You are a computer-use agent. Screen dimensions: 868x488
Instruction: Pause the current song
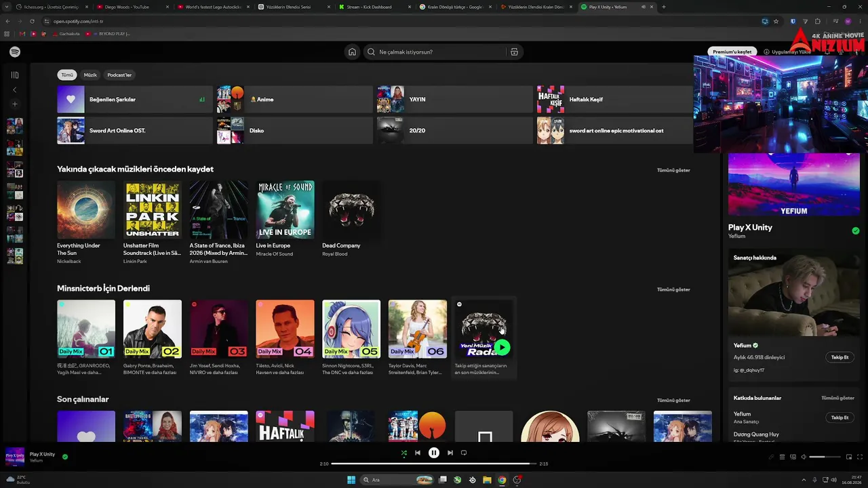click(434, 453)
